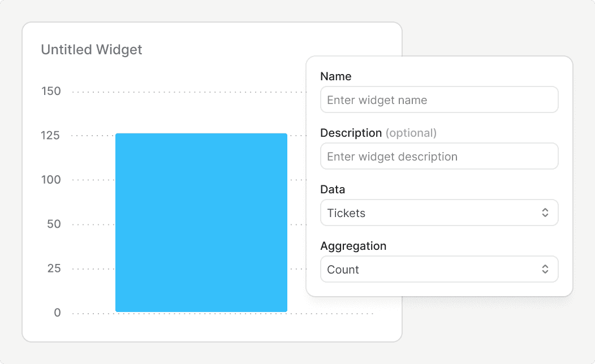Click the chevron icon in Data select

[545, 213]
